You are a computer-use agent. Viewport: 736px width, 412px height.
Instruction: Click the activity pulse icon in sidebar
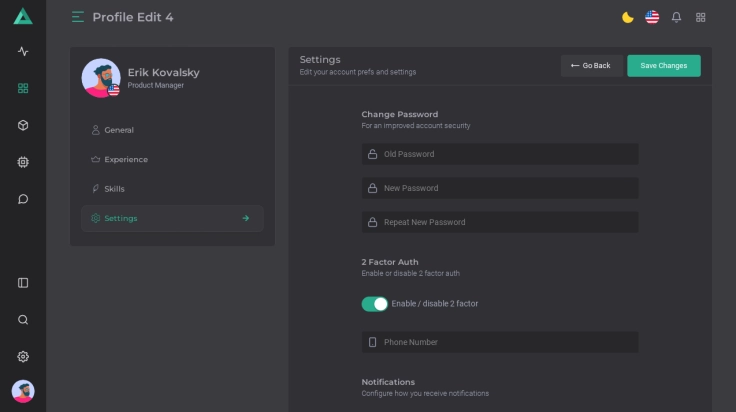pos(23,52)
